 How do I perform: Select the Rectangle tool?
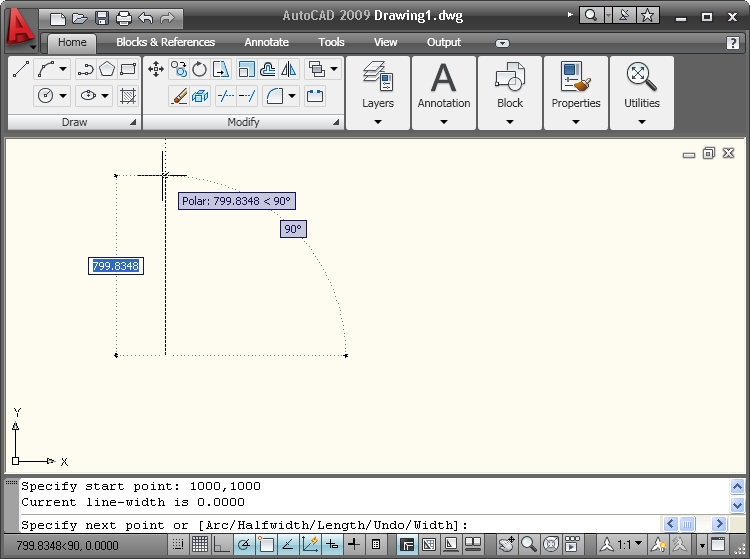[x=128, y=69]
